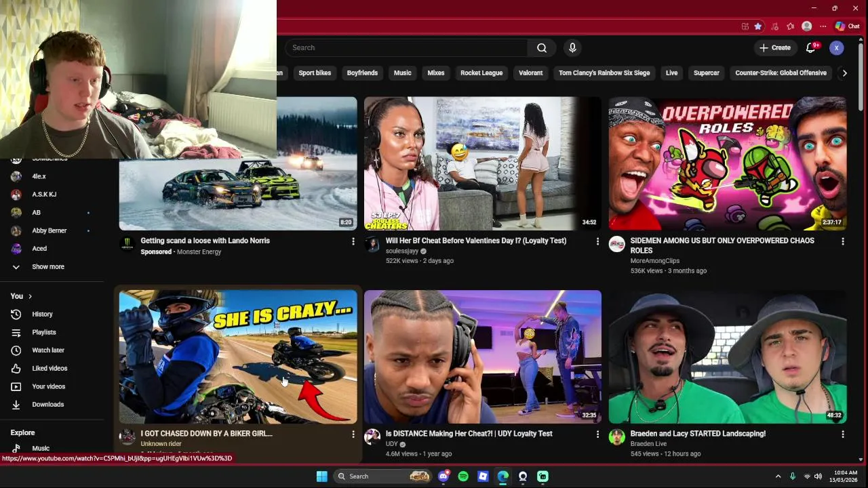Open the UDY Loyalty Test thumbnail
The image size is (868, 488).
tap(482, 357)
